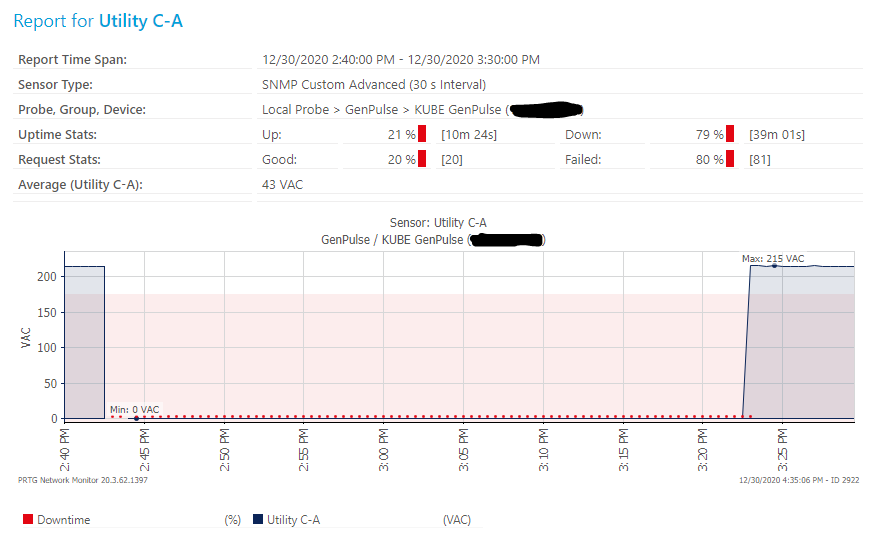
Task: Click the Local Probe > GenPulse breadcrumb text
Action: point(325,110)
